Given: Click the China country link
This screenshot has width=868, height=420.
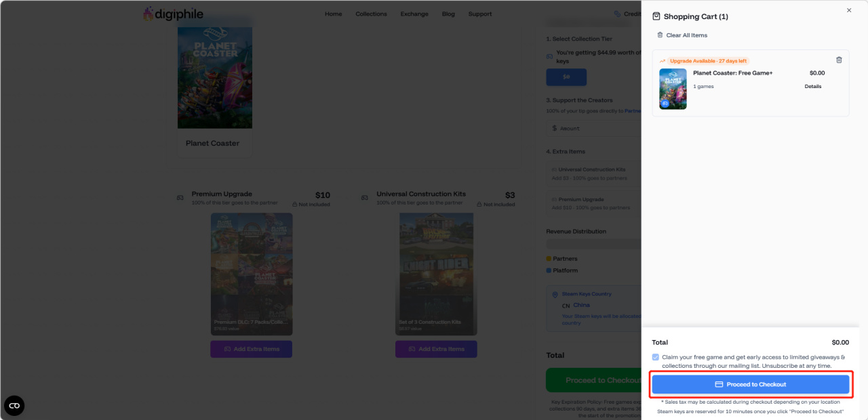Looking at the screenshot, I should 581,306.
